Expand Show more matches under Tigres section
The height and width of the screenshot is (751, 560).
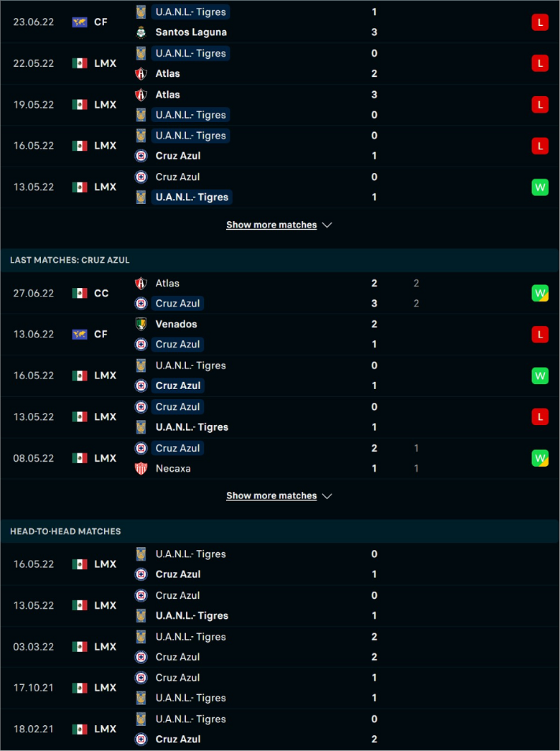coord(271,225)
